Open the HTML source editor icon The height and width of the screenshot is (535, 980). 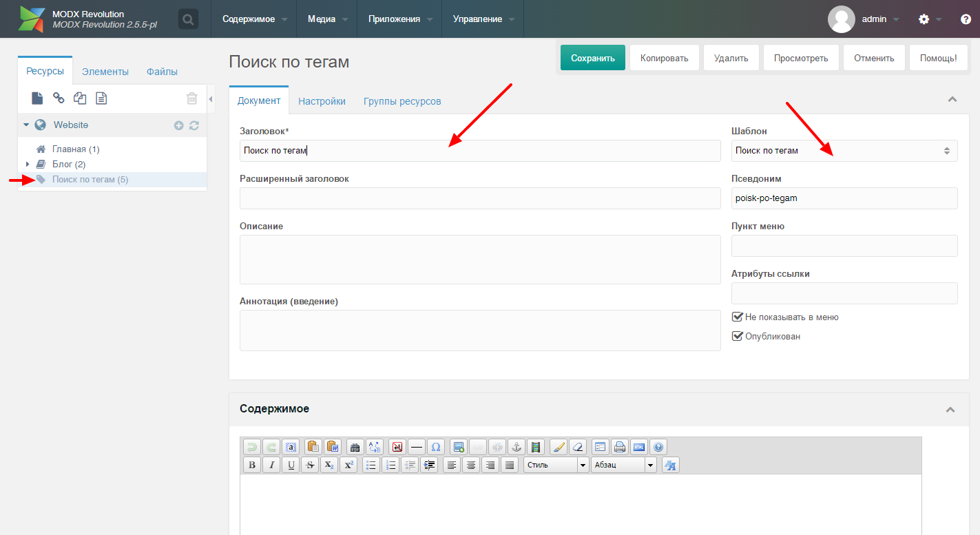[x=639, y=447]
